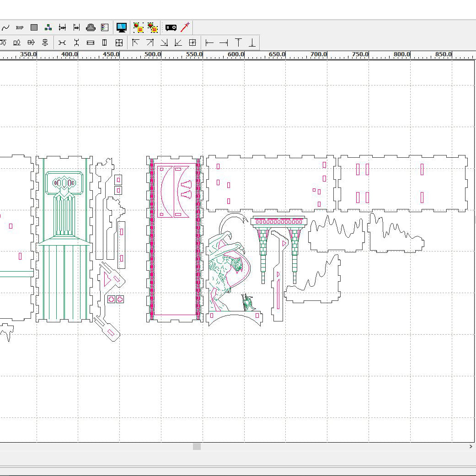This screenshot has width=476, height=476.
Task: Open the layer properties list icon
Action: point(104,27)
